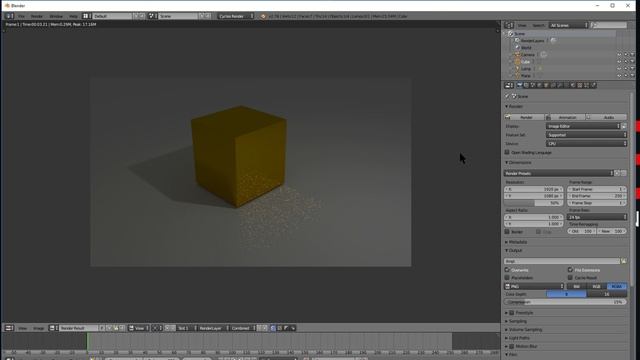The width and height of the screenshot is (640, 360).
Task: Enable the Border checkbox
Action: 507,231
